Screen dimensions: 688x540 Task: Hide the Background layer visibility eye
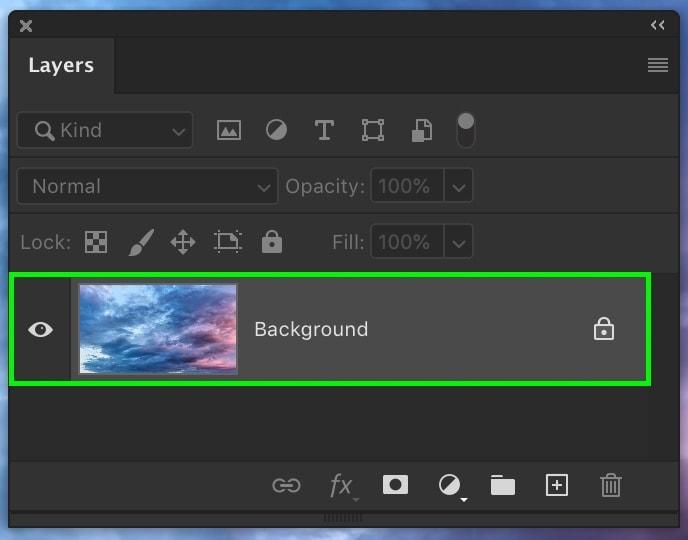coord(40,329)
